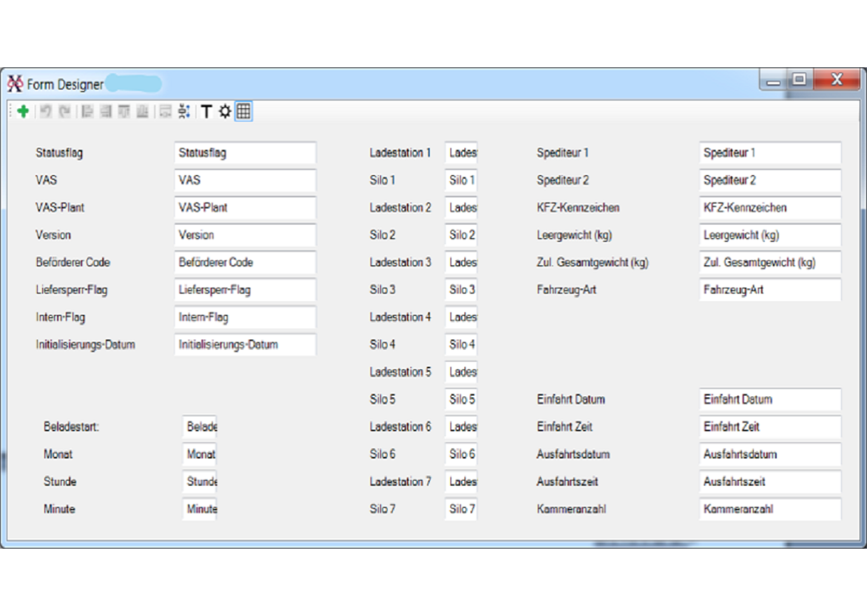This screenshot has width=867, height=616.
Task: Select the KFZ-Kennzeichen text box
Action: (769, 208)
